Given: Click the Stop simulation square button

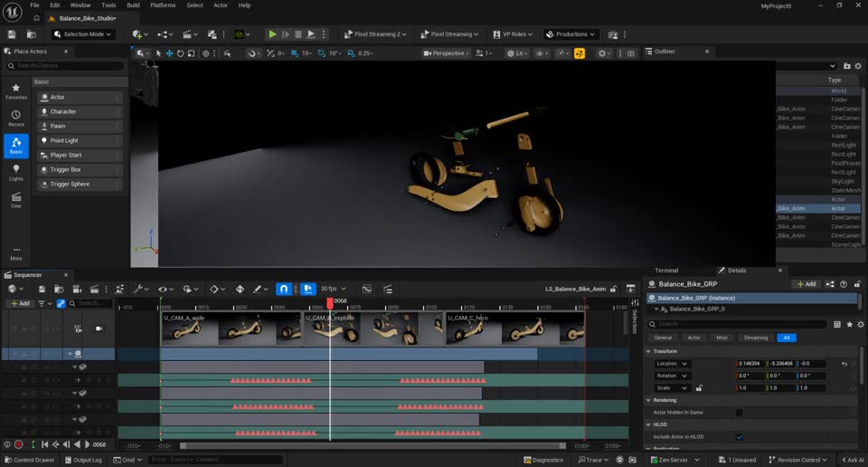Looking at the screenshot, I should (297, 34).
